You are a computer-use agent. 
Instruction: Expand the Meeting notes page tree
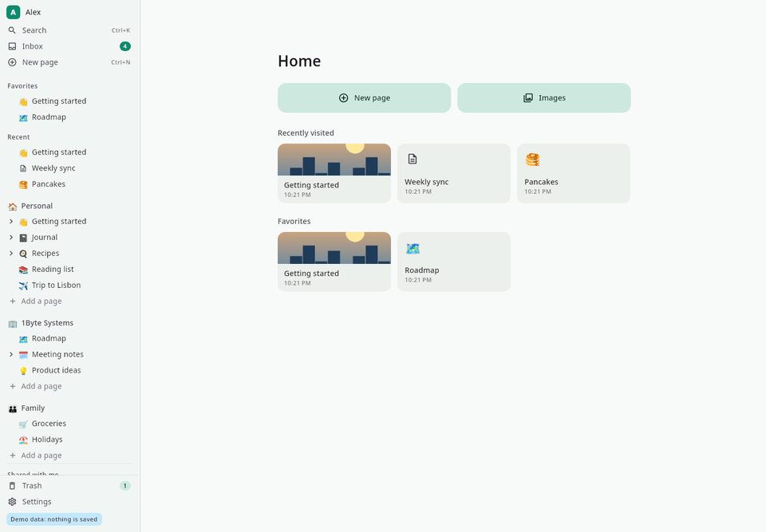pos(11,355)
